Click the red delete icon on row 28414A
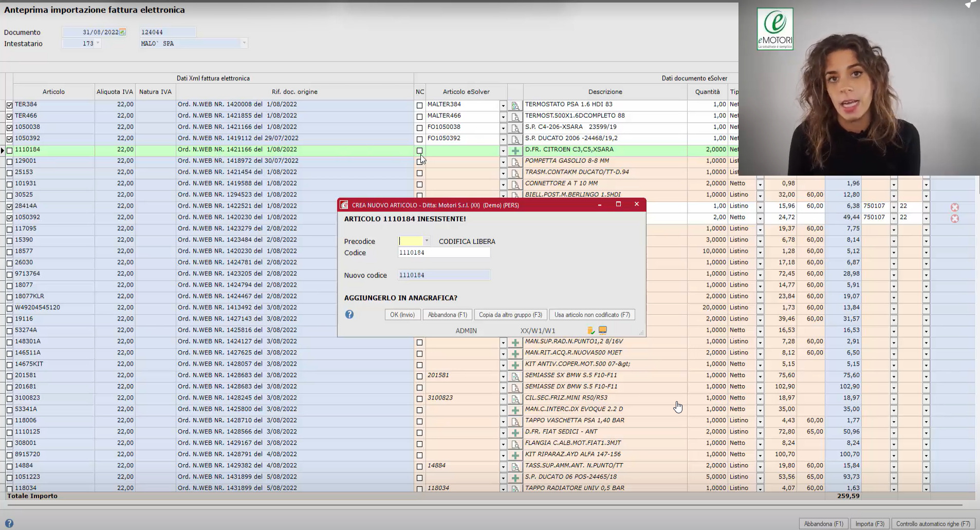This screenshot has height=530, width=980. tap(954, 207)
